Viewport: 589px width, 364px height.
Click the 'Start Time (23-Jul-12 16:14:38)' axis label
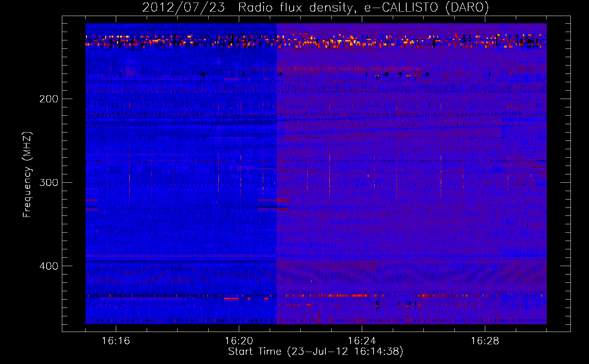pyautogui.click(x=316, y=352)
